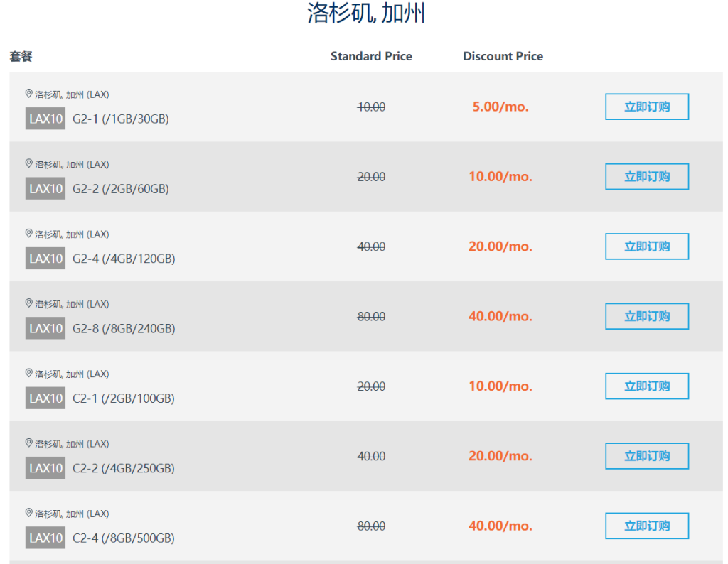The width and height of the screenshot is (728, 564).
Task: Select the 5.00/mo. discount price
Action: click(500, 107)
